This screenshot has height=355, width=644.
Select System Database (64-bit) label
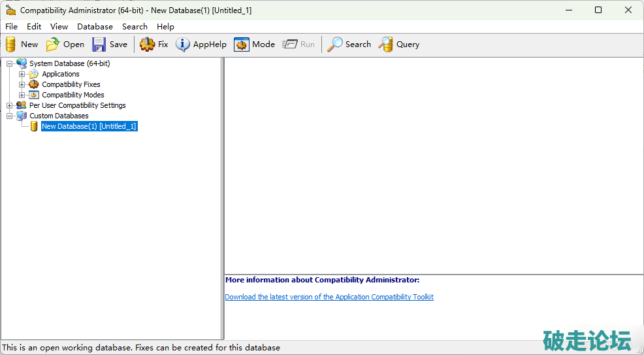(x=70, y=63)
